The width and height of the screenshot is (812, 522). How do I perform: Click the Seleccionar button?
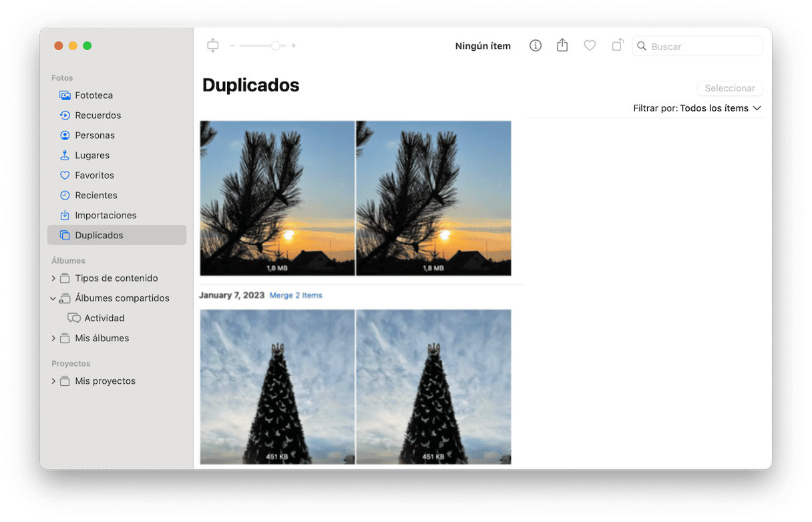click(730, 88)
